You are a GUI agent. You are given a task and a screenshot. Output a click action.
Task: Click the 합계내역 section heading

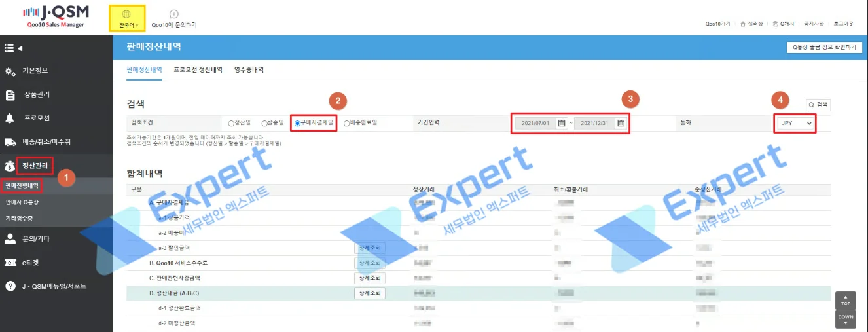click(x=145, y=174)
